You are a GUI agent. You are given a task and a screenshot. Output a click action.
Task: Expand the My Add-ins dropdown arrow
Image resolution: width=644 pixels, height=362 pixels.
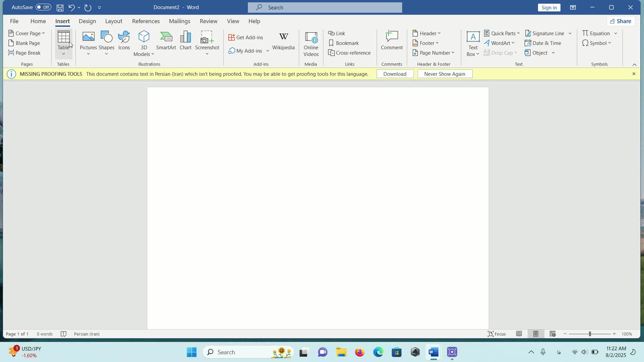pyautogui.click(x=268, y=51)
